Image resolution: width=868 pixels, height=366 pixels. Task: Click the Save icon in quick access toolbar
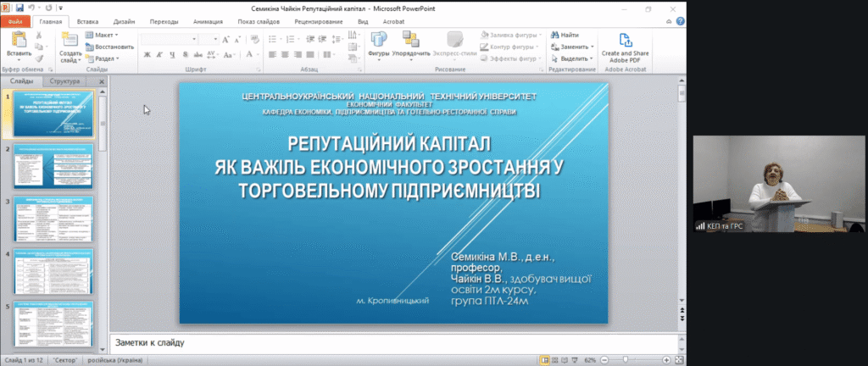pos(19,8)
